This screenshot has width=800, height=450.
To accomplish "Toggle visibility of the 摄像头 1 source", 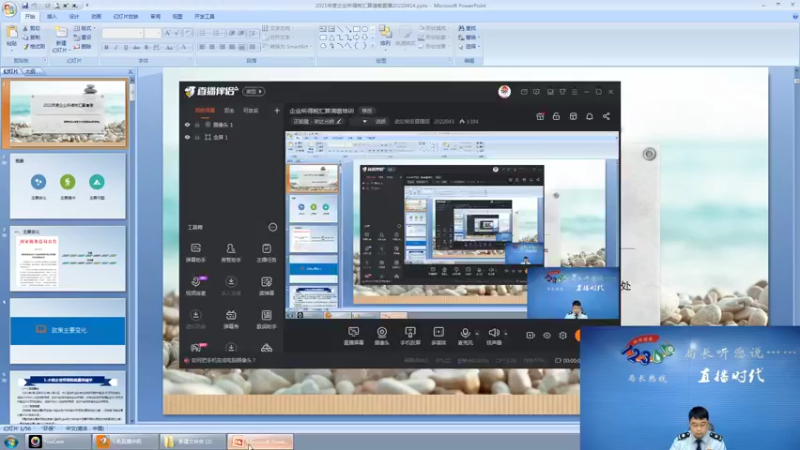I will (187, 124).
